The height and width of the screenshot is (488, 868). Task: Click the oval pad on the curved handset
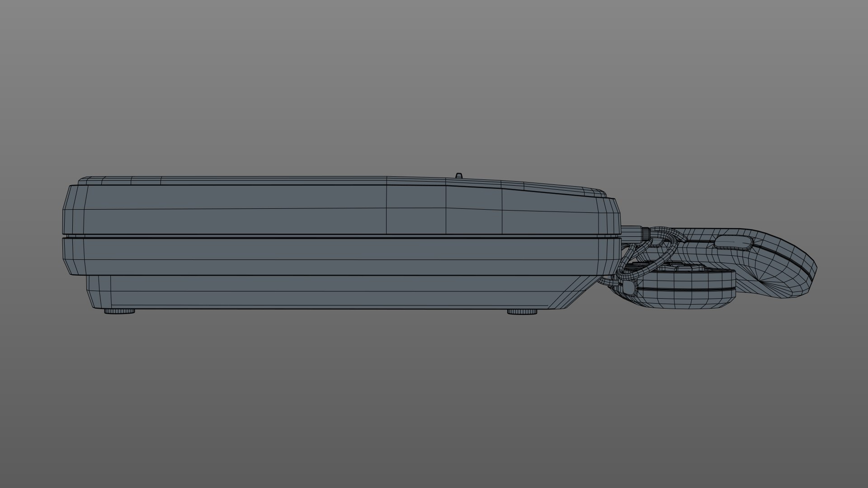click(734, 243)
